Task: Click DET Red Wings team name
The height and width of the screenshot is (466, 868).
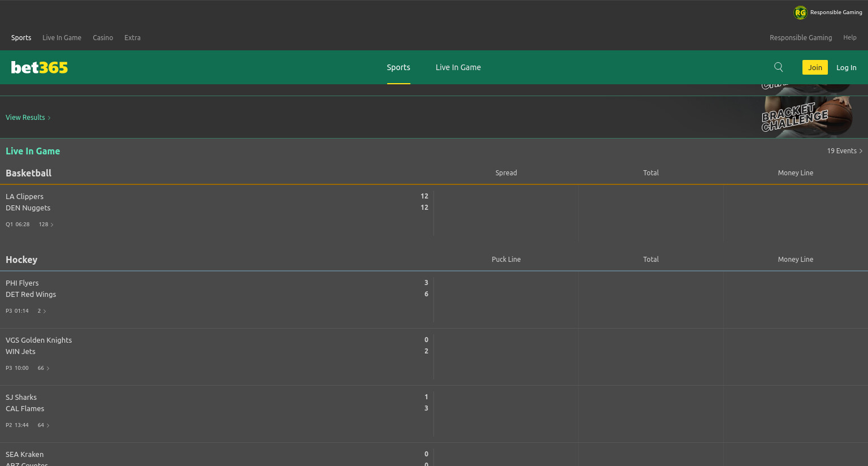Action: (x=31, y=295)
